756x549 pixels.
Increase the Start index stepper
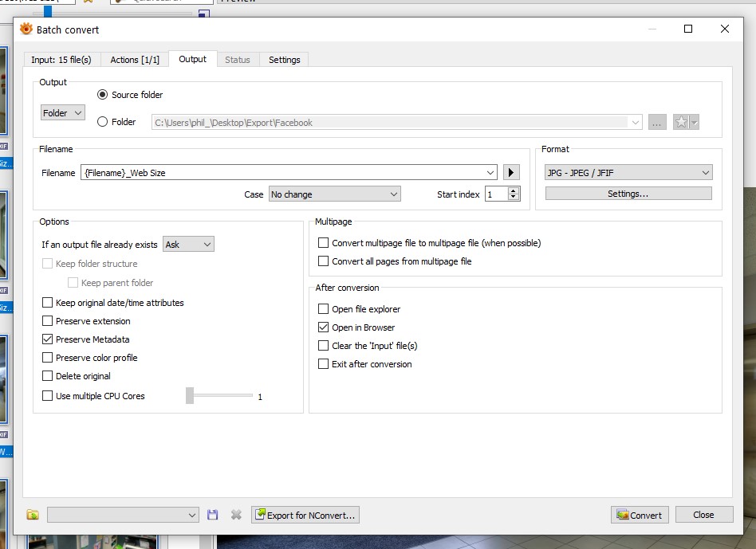[514, 190]
